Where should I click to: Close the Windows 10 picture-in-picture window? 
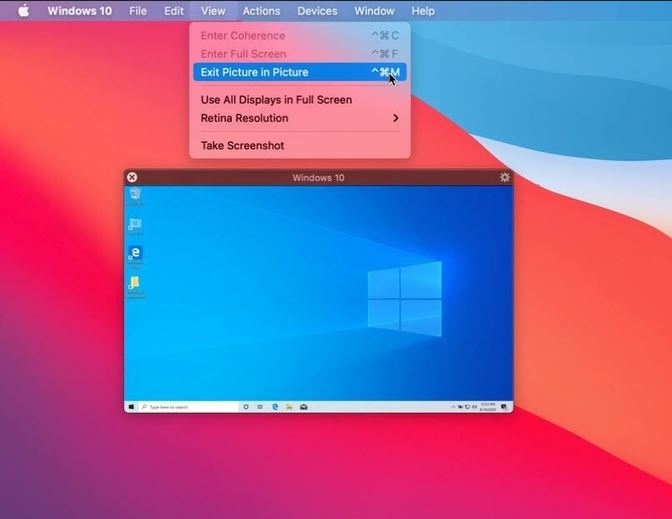pyautogui.click(x=132, y=177)
